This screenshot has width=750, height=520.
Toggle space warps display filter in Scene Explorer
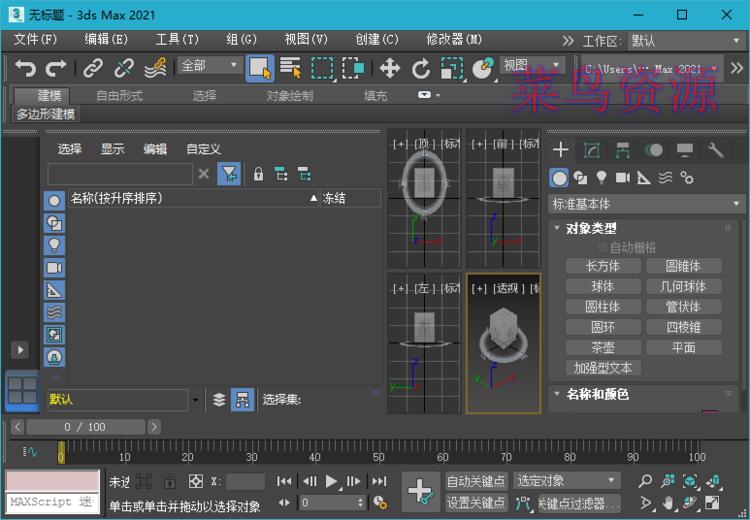tap(55, 312)
